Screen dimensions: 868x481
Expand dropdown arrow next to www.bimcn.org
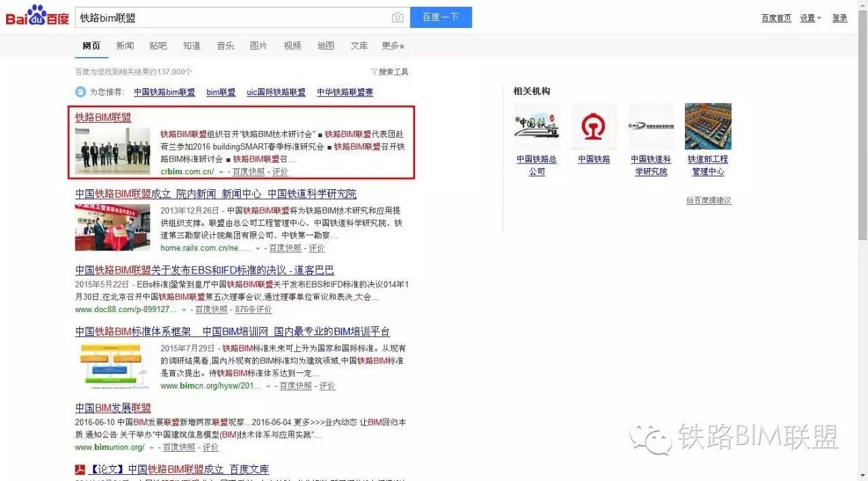pos(269,387)
